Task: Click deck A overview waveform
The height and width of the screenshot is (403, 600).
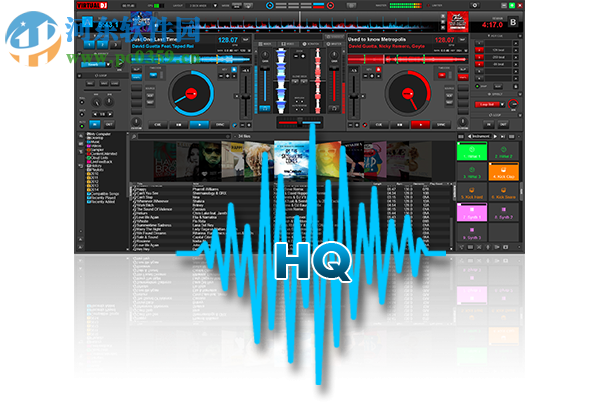Action: [x=191, y=59]
